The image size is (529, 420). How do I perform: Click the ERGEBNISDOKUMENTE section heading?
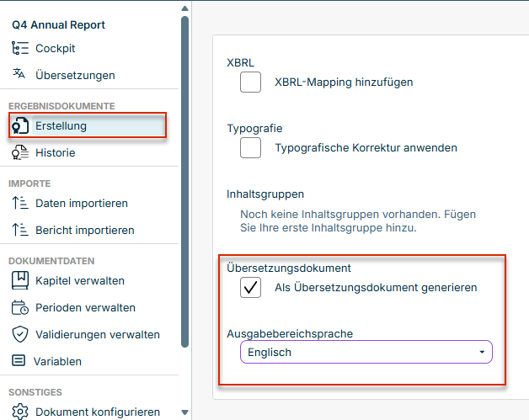(x=61, y=106)
